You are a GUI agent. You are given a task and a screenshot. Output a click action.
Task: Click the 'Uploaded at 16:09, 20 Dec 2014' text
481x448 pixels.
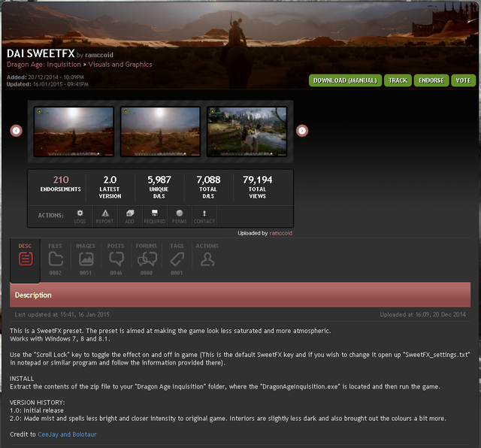(x=422, y=314)
